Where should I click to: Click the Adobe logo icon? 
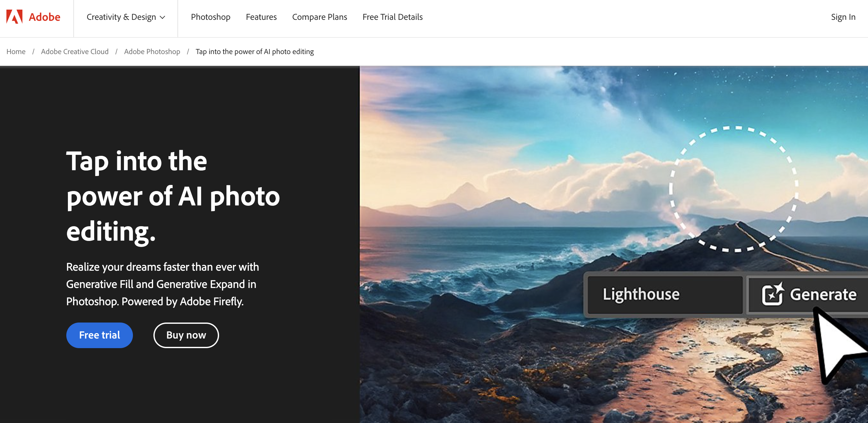pyautogui.click(x=14, y=17)
